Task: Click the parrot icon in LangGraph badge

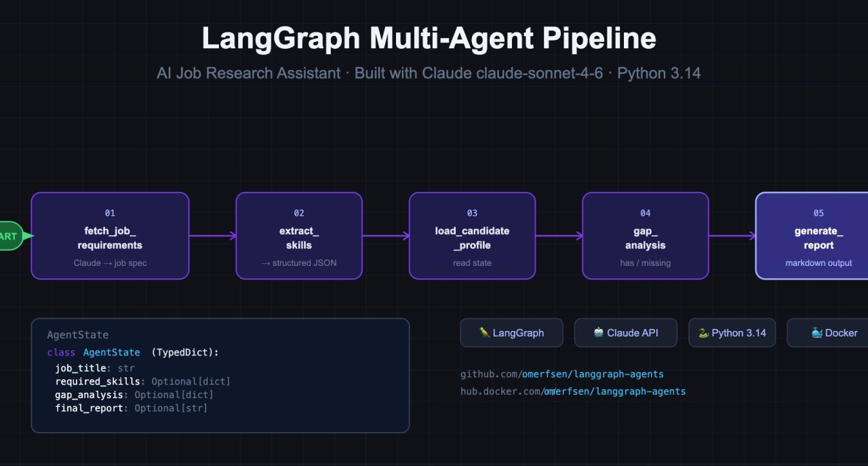Action: click(x=484, y=333)
